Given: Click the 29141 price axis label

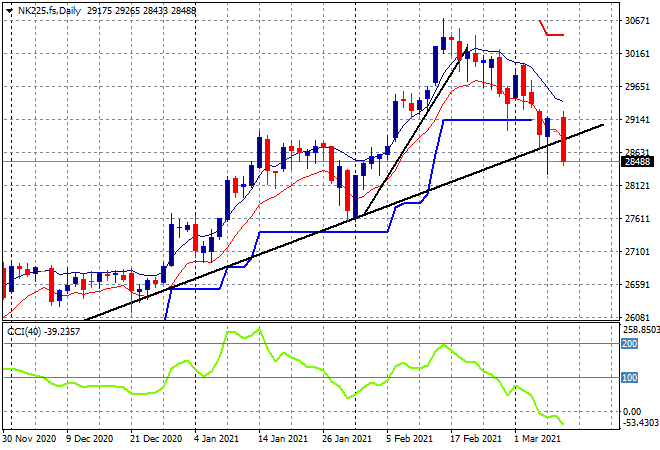Looking at the screenshot, I should point(637,120).
